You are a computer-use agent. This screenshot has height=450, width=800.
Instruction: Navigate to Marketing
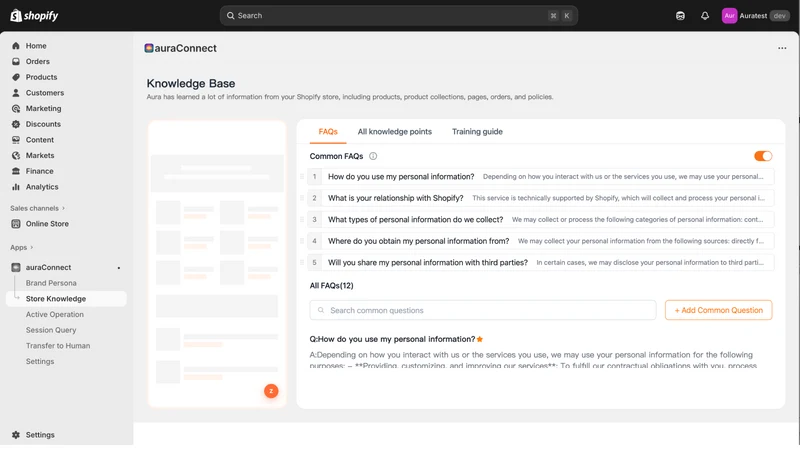[43, 108]
